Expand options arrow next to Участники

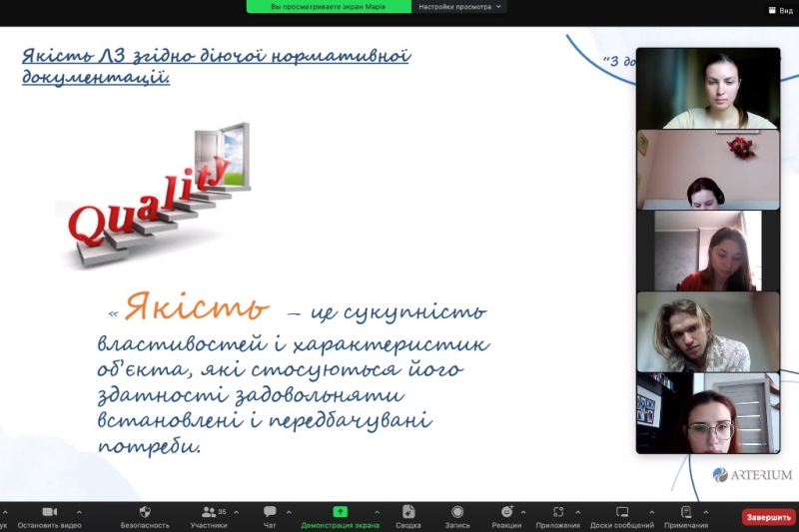[236, 512]
